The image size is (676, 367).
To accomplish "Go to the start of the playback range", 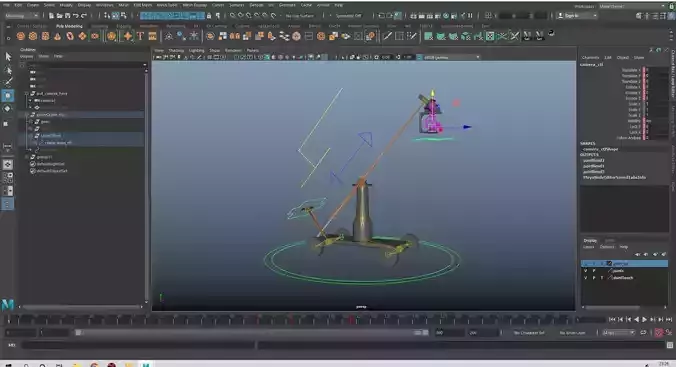I will [x=612, y=320].
